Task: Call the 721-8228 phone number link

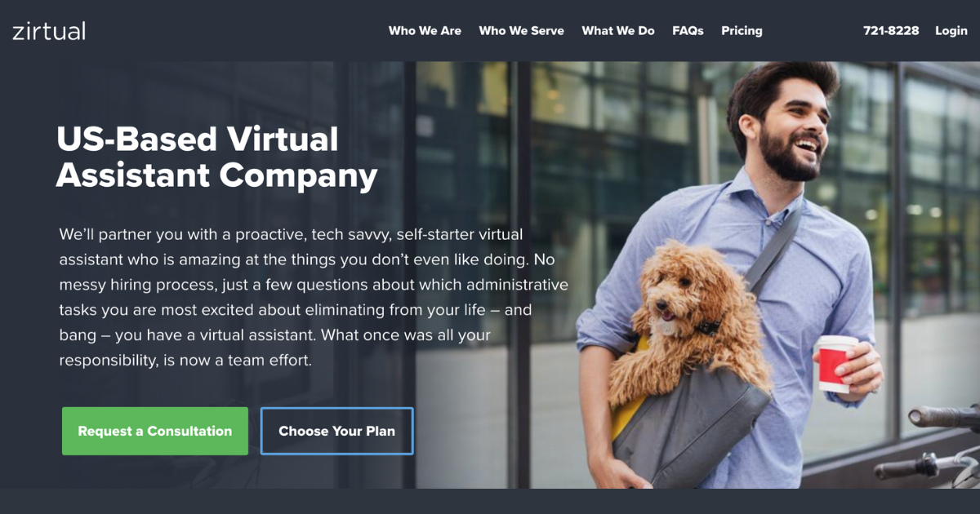Action: click(891, 31)
